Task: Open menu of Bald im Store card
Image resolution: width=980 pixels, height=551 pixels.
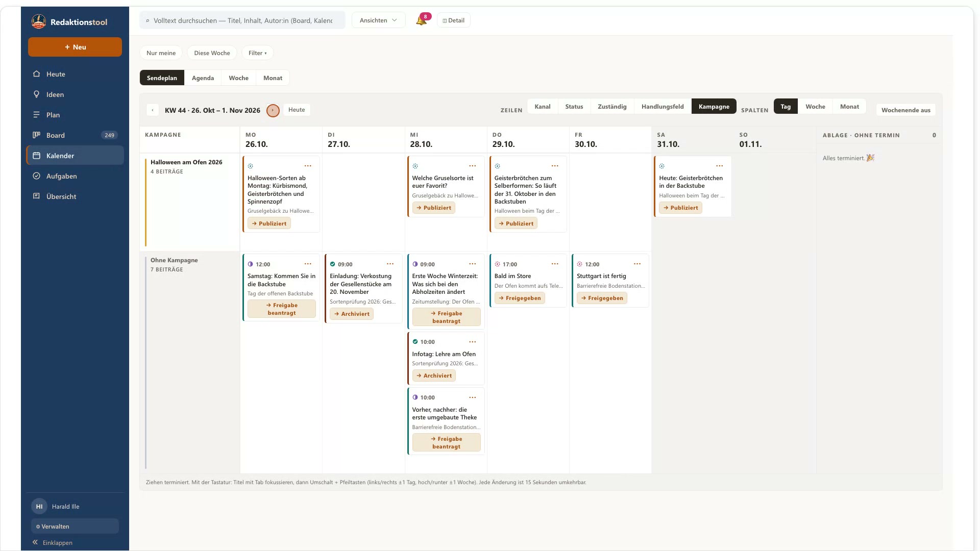Action: (555, 264)
